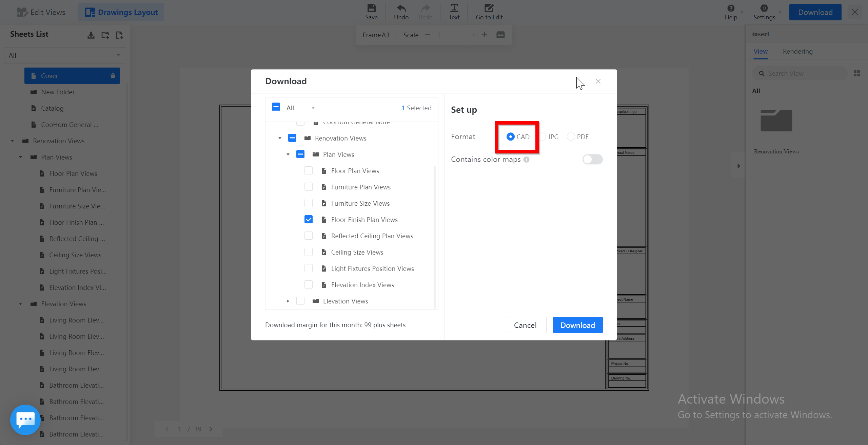Image resolution: width=868 pixels, height=445 pixels.
Task: Click the frame layout icon beside scale
Action: (x=500, y=35)
